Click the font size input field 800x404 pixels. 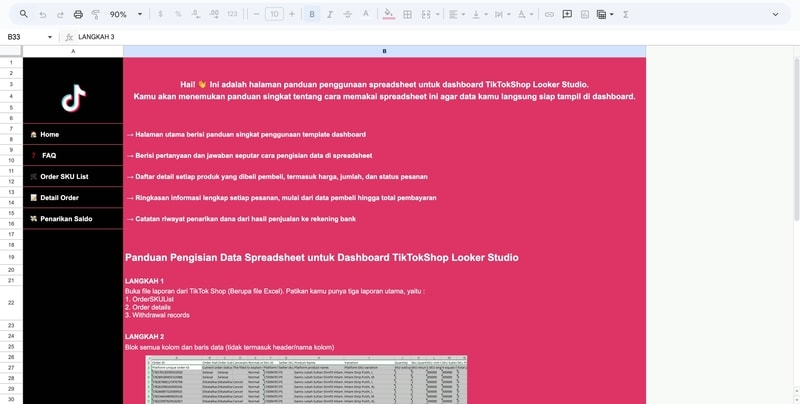tap(274, 15)
